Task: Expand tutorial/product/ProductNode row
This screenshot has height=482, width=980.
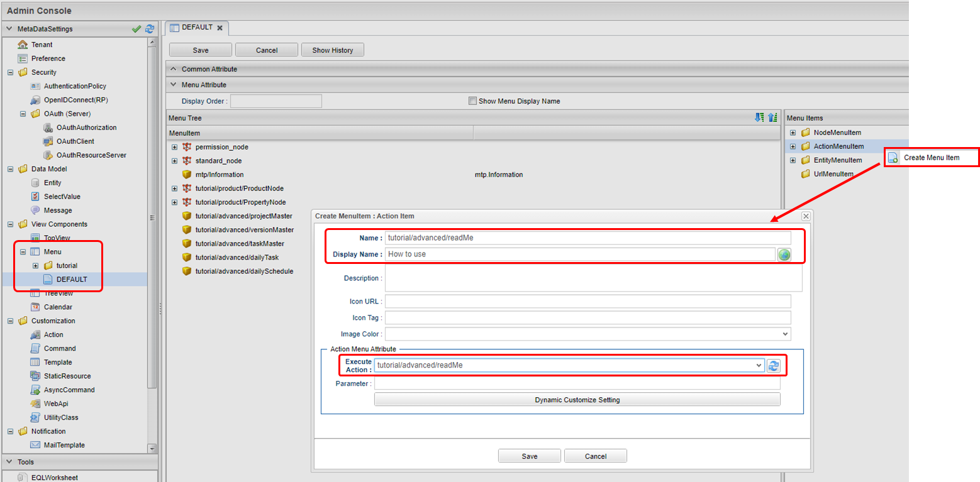Action: click(174, 189)
